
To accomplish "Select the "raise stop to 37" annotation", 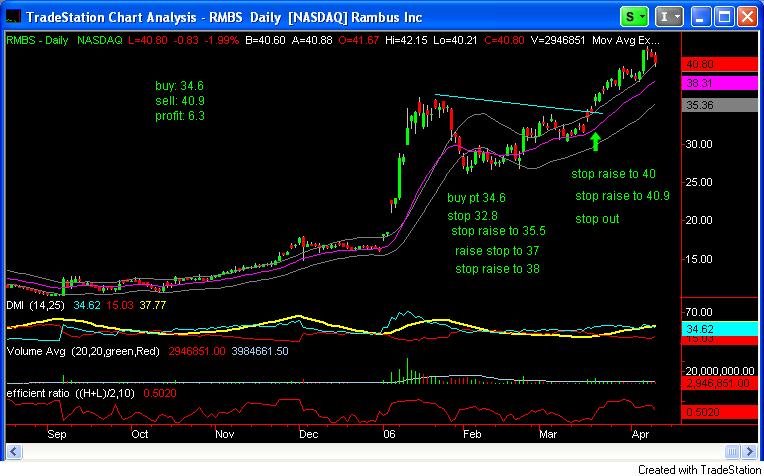I will tap(497, 251).
